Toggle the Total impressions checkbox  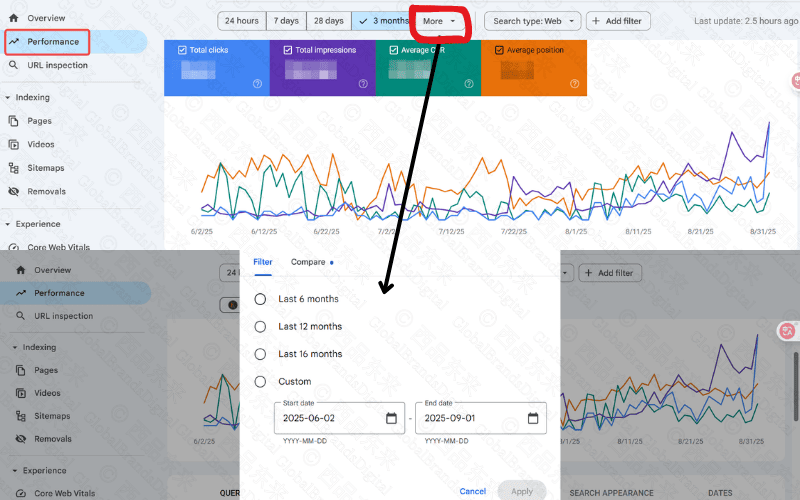coord(287,49)
